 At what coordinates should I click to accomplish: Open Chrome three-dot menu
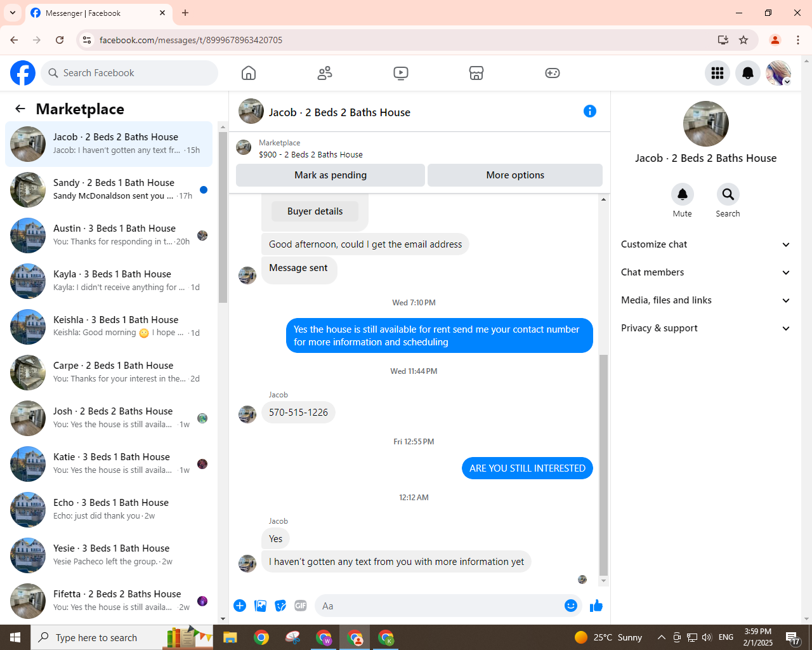pos(798,40)
